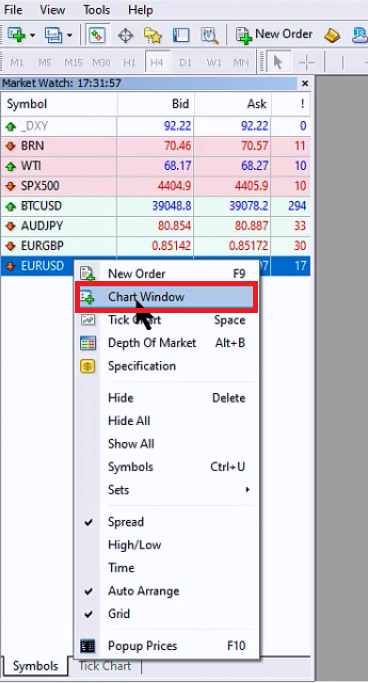Expand the Sets submenu
The height and width of the screenshot is (683, 368).
(x=167, y=490)
